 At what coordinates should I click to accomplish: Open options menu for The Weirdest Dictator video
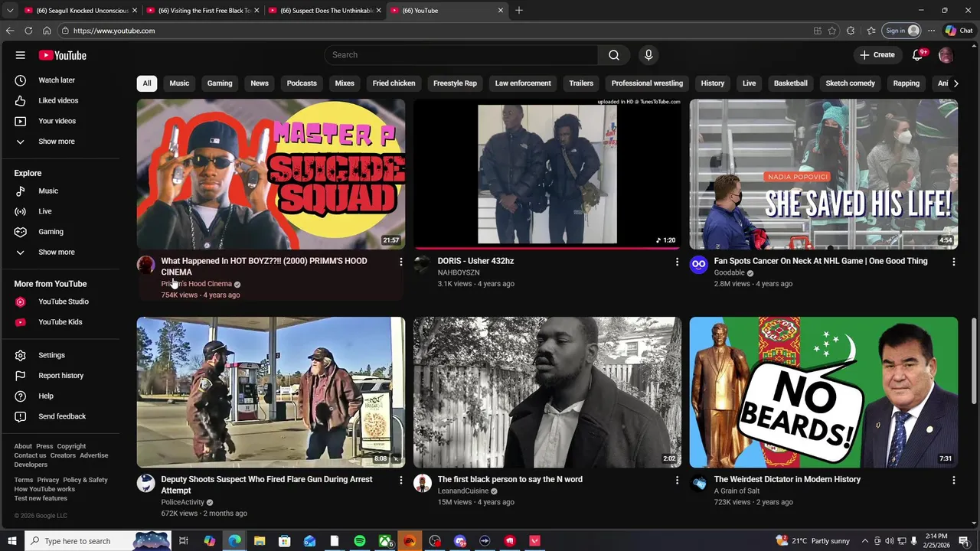point(953,480)
